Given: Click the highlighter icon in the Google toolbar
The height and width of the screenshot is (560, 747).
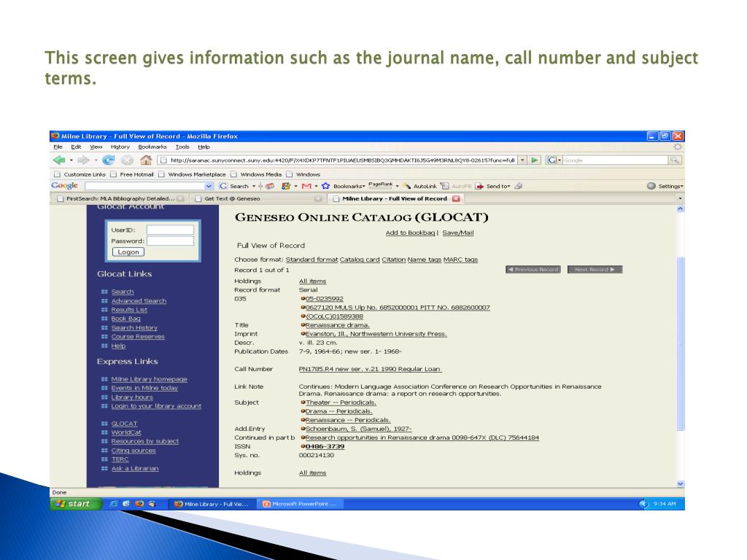Looking at the screenshot, I should coord(519,186).
